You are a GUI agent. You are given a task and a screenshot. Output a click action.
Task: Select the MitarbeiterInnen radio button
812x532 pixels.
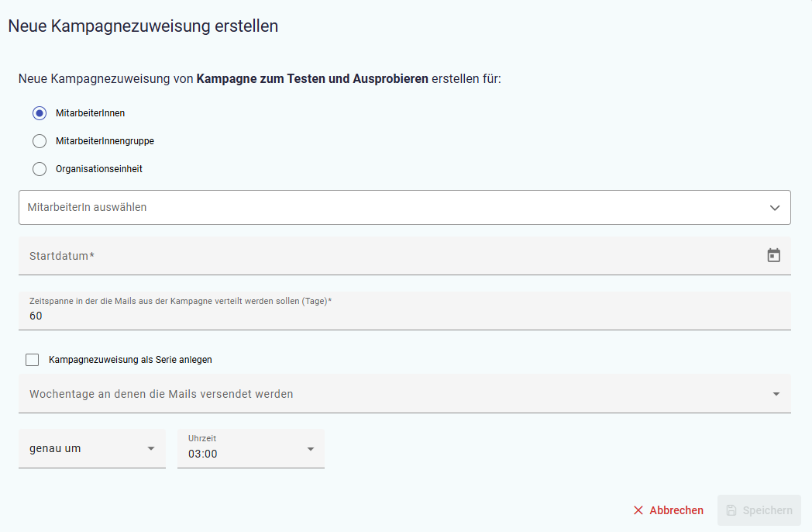click(40, 113)
